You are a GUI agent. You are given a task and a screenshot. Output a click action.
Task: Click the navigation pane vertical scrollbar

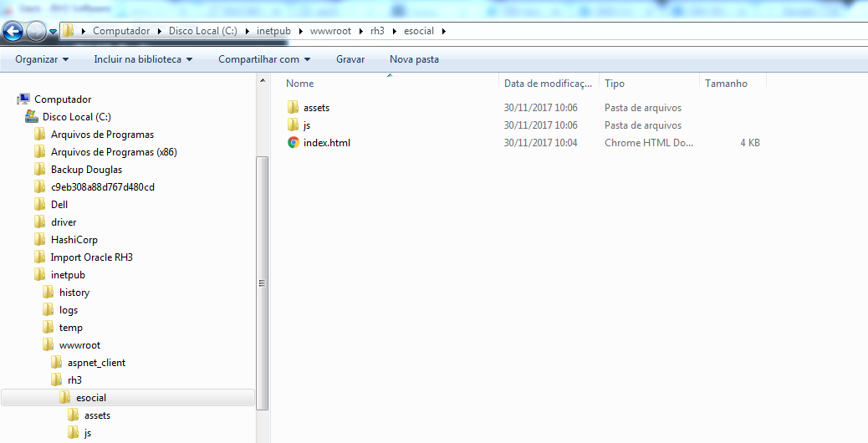(262, 283)
